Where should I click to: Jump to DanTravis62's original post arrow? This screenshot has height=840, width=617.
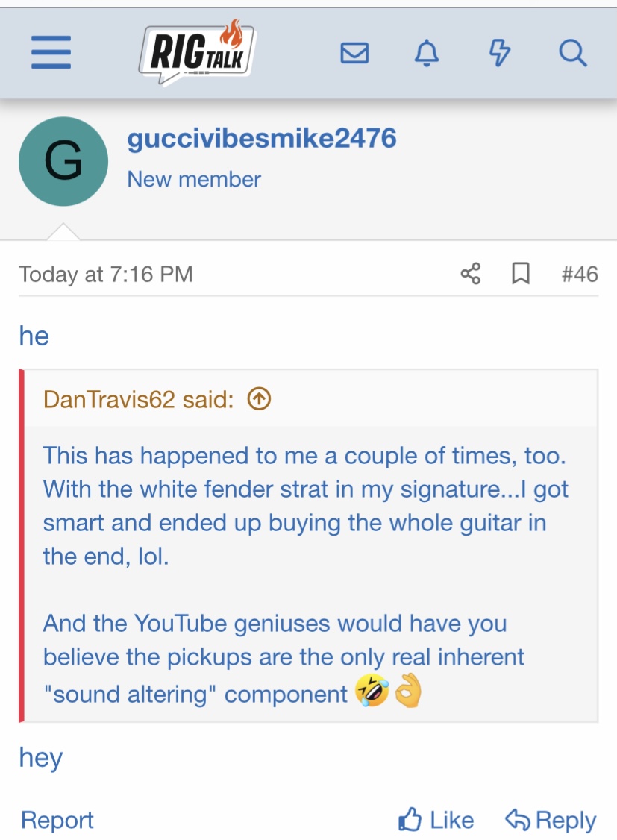pos(259,399)
